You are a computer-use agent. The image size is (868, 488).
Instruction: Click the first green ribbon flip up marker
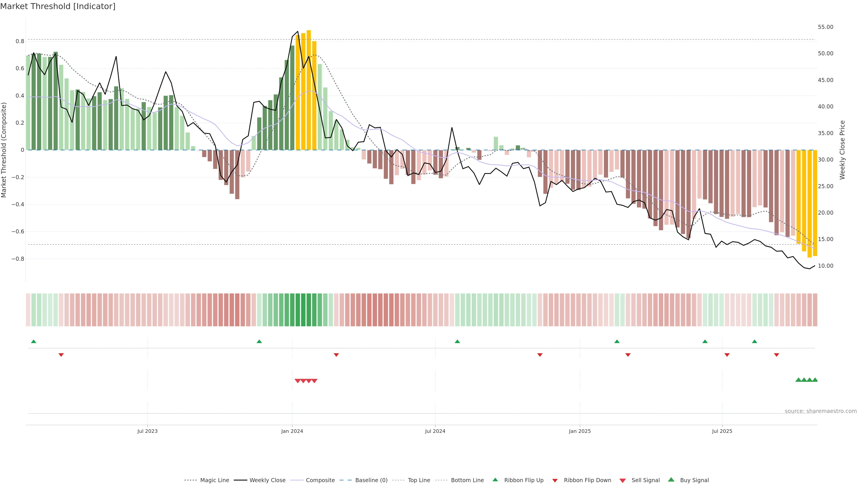(x=33, y=342)
